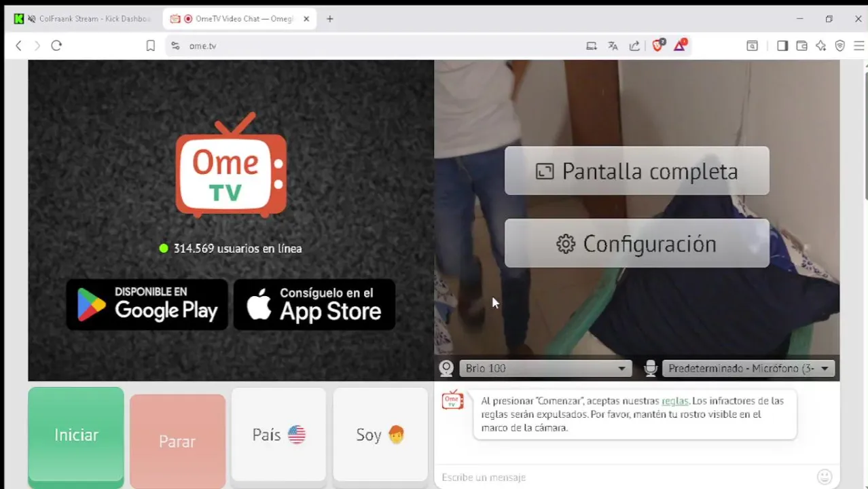Open the new tab plus button
Image resolution: width=868 pixels, height=489 pixels.
click(329, 19)
